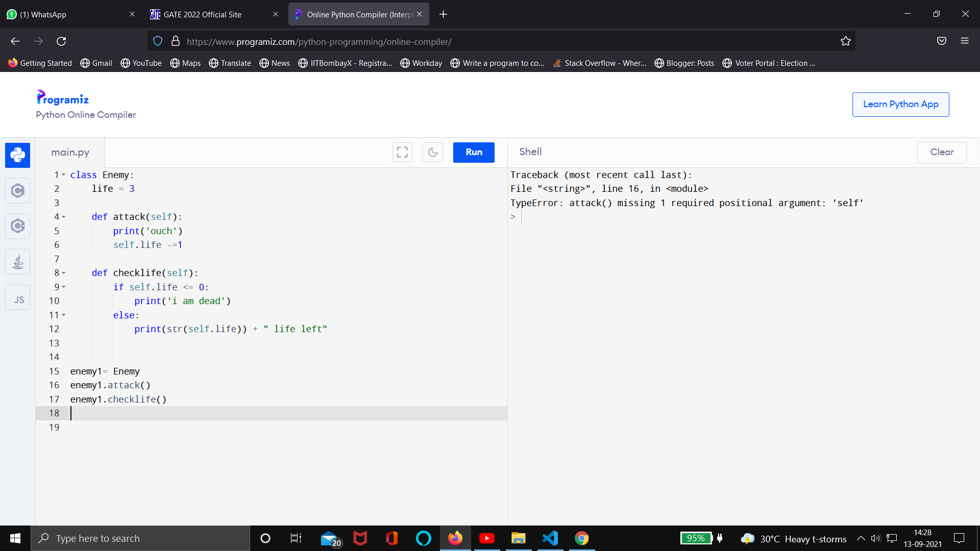Open Blogger: Posts bookmark
The image size is (980, 551).
pyautogui.click(x=684, y=63)
